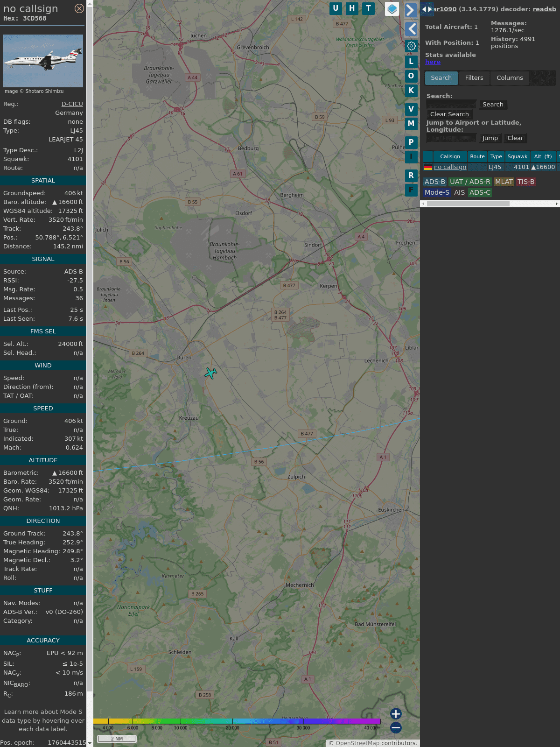Screen dimensions: 560x747
Task: Zoom in with the plus button
Action: (396, 714)
